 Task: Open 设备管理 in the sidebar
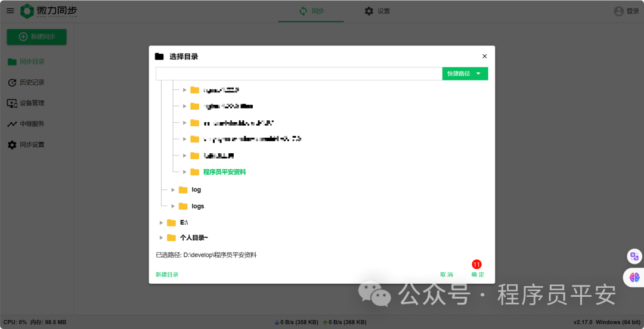tap(32, 103)
